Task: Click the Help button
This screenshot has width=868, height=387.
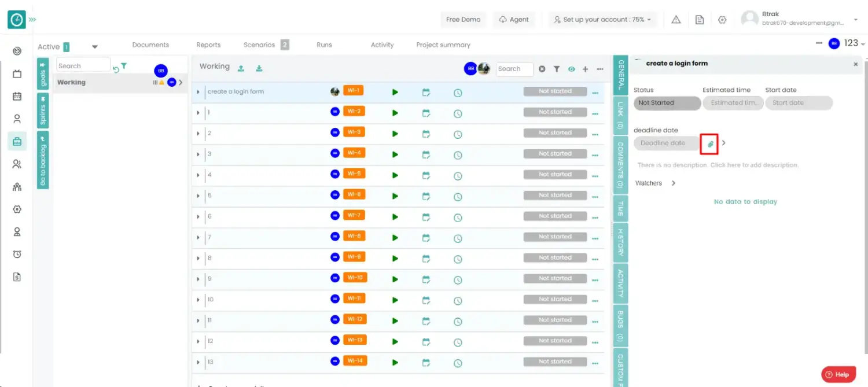Action: tap(837, 374)
